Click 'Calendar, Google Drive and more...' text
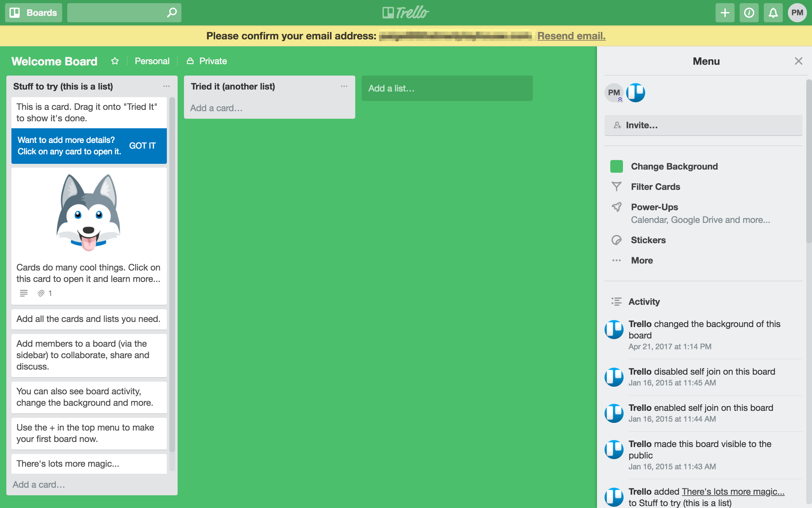The width and height of the screenshot is (812, 508). pos(700,220)
